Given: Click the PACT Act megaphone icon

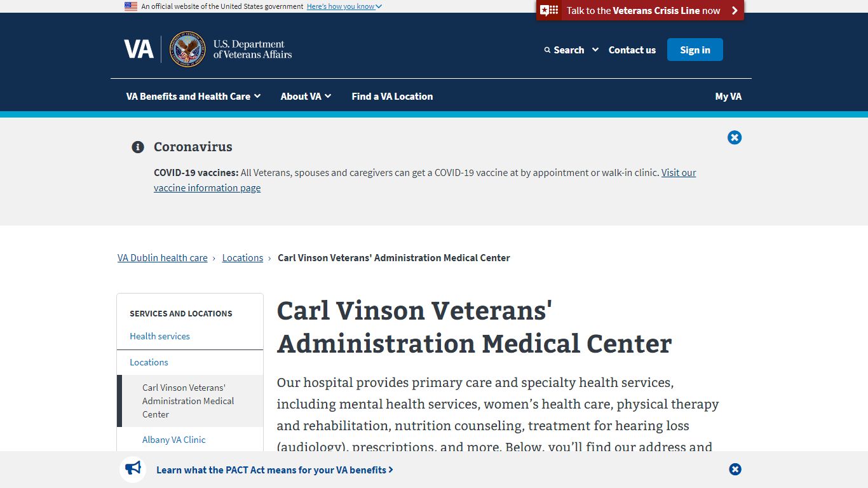Looking at the screenshot, I should coord(133,469).
